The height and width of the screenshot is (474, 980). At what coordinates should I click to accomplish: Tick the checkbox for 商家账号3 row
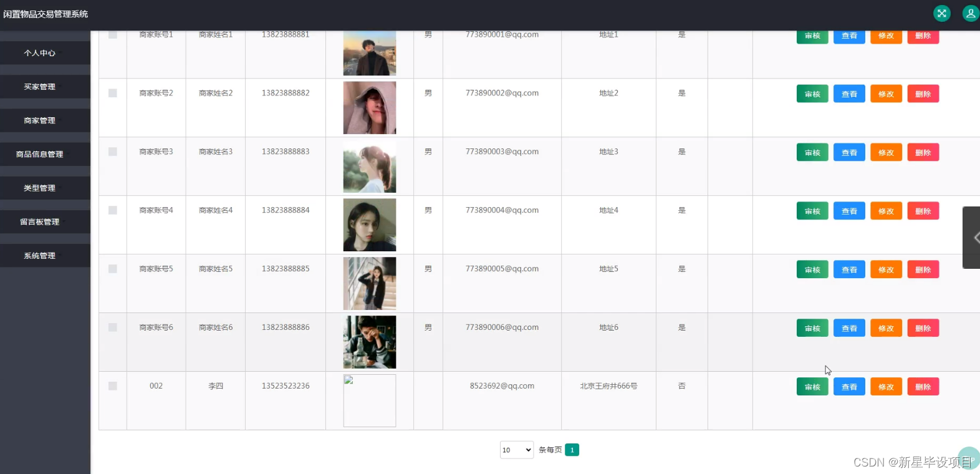[x=113, y=152]
